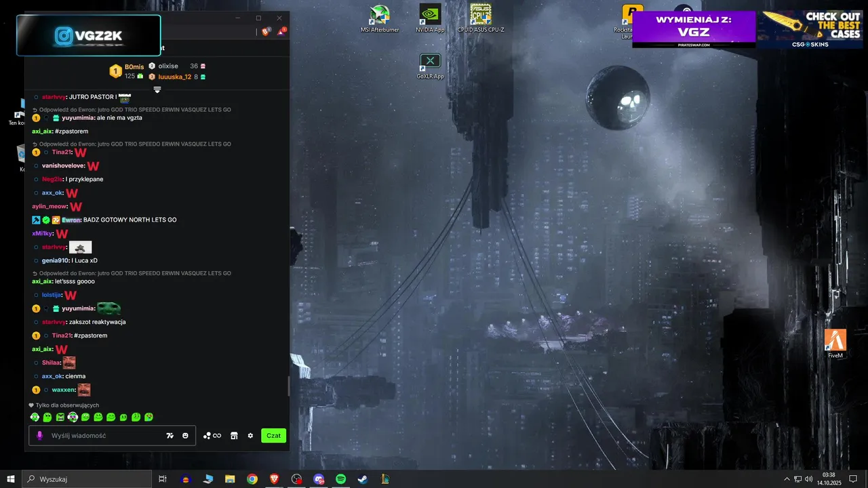Pick the last green crying emote

coord(149,417)
